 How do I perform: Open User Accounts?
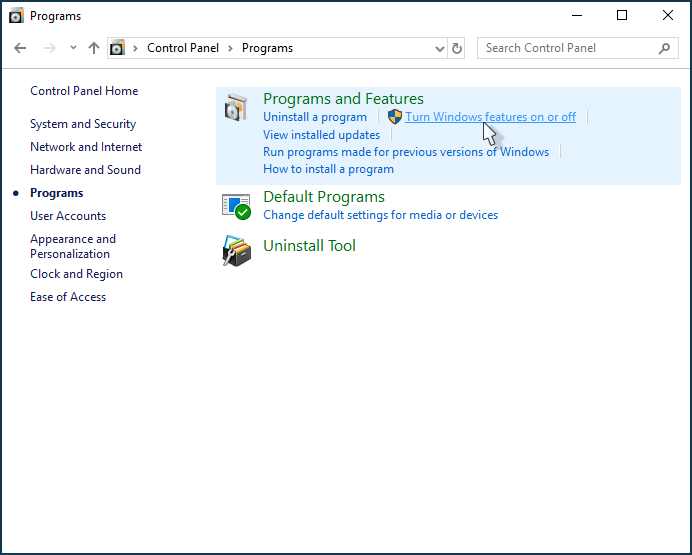pyautogui.click(x=68, y=216)
